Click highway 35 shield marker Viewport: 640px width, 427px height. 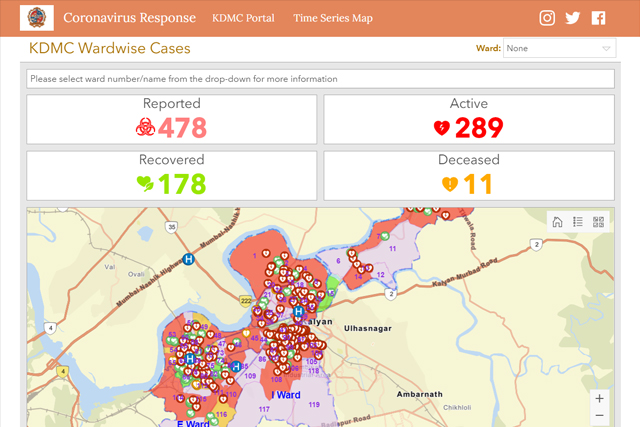[x=171, y=227]
